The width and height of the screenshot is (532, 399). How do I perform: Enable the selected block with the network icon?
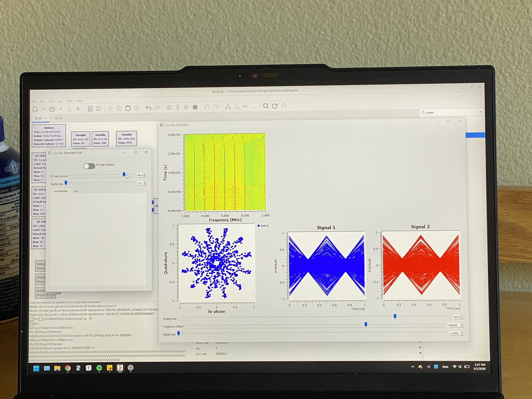[x=228, y=107]
